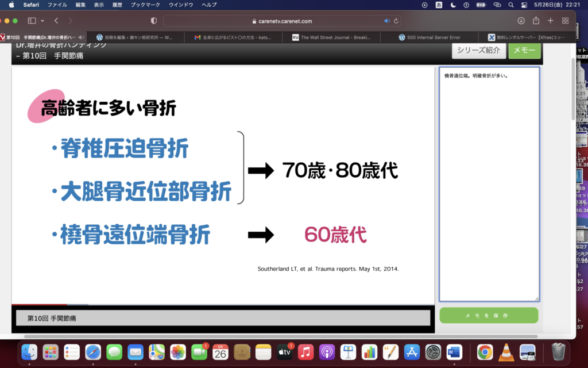Expand the chevron next to sidebar button

(x=42, y=21)
